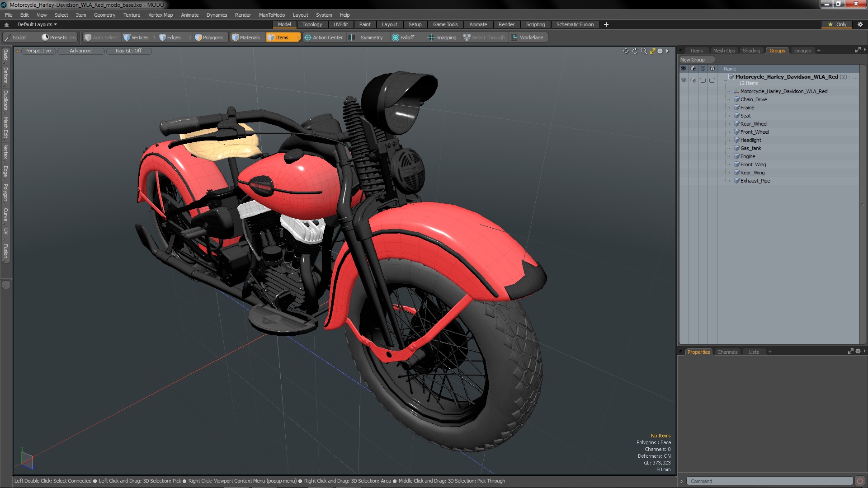Click the Properties panel side arrow

point(864,351)
